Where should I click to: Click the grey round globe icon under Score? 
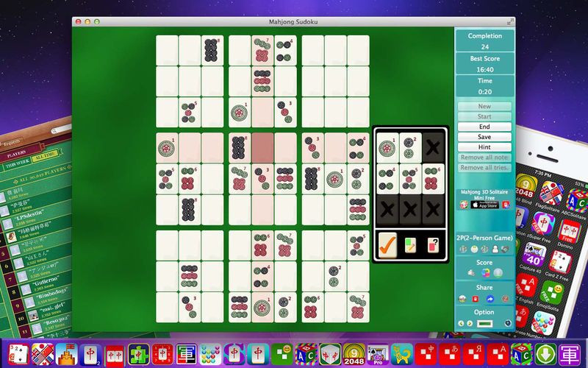click(x=498, y=273)
